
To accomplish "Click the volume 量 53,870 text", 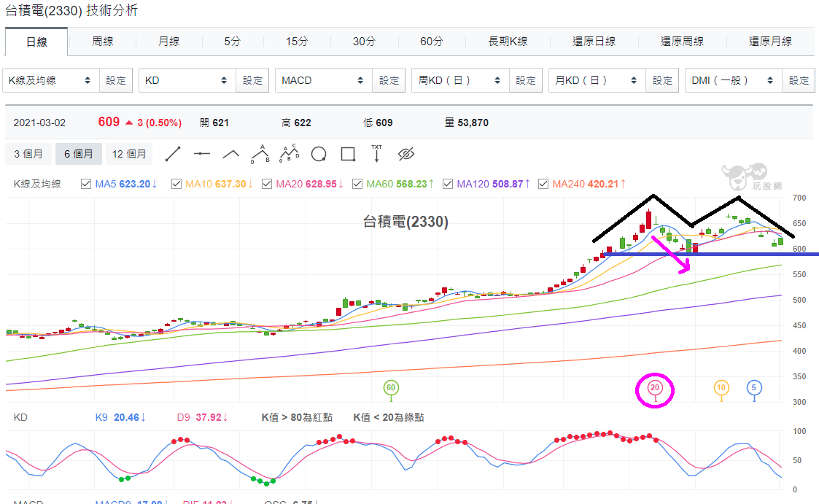I will tap(467, 123).
